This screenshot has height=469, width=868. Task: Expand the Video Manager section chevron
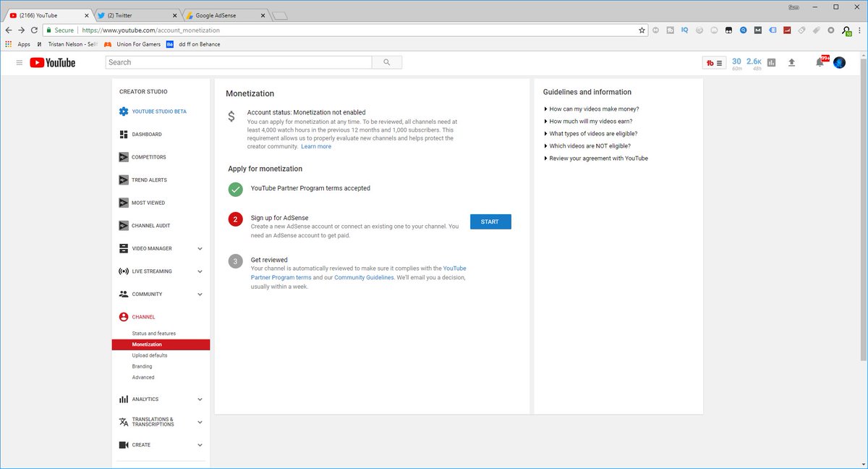[x=200, y=248]
